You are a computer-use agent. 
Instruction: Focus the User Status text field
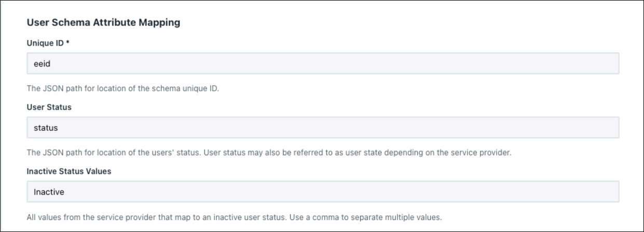pyautogui.click(x=322, y=127)
